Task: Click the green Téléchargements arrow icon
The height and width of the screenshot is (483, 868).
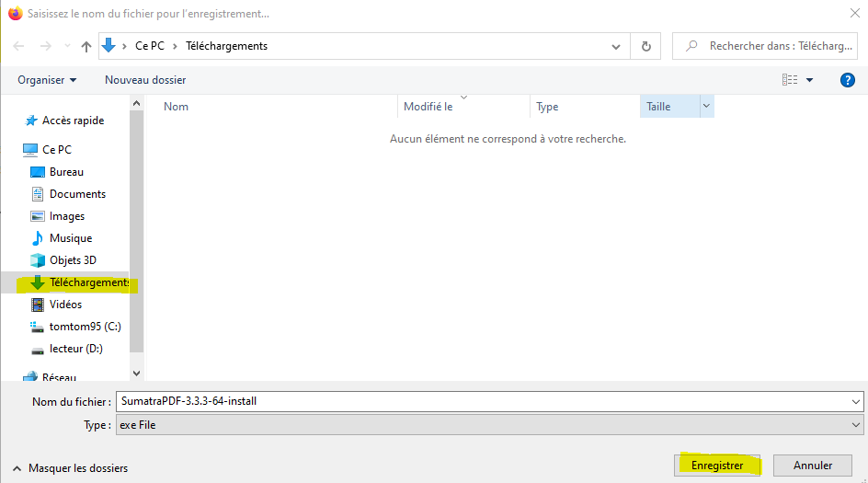Action: click(37, 282)
